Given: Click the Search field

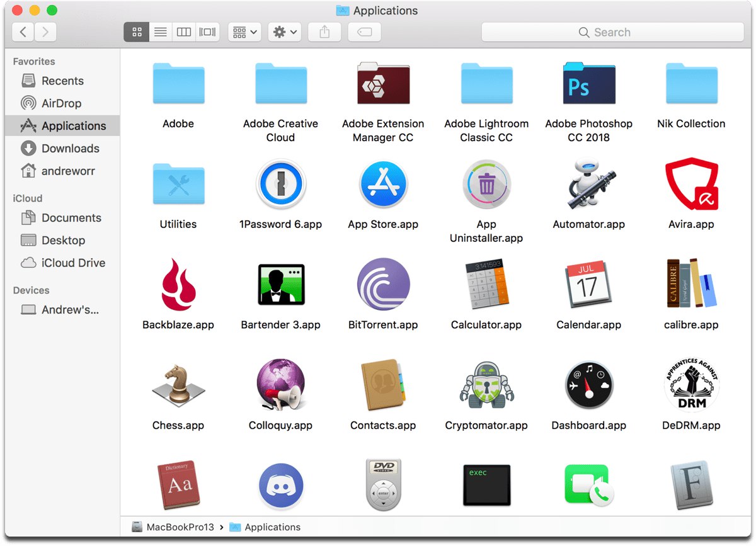Looking at the screenshot, I should point(612,32).
